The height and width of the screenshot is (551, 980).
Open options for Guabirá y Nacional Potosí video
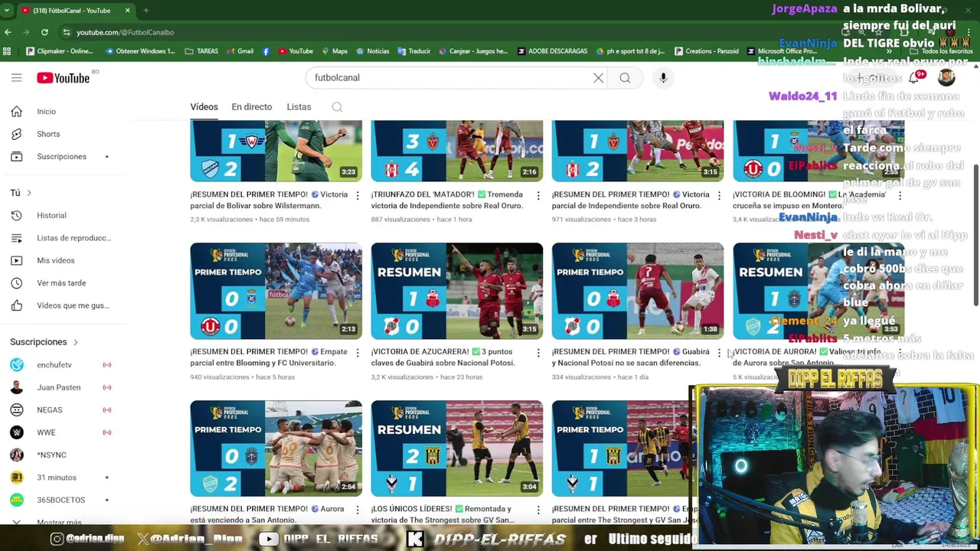718,353
